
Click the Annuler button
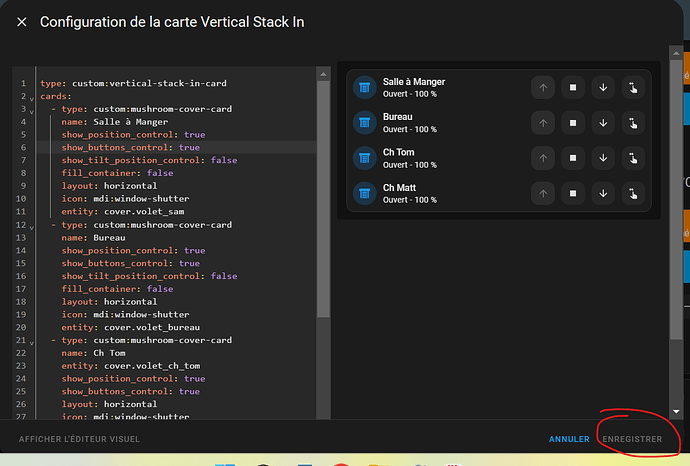click(569, 439)
